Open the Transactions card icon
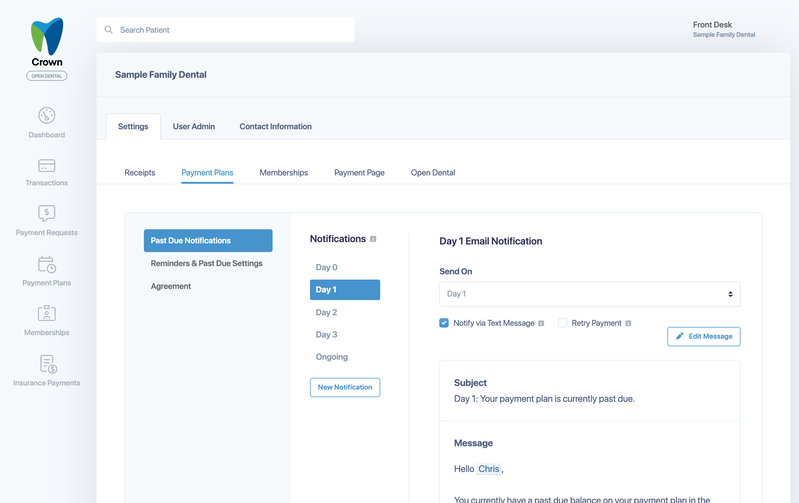 coord(46,166)
